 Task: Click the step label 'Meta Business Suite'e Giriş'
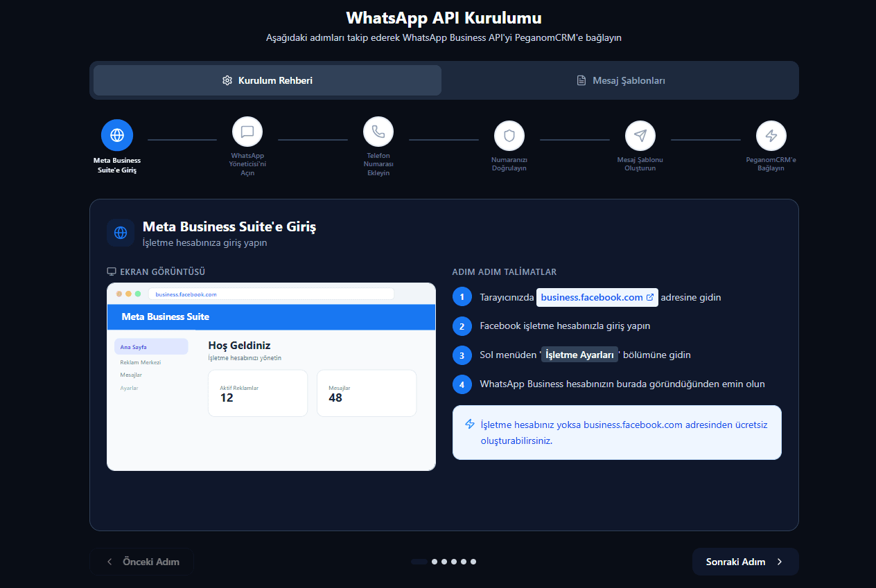(117, 165)
